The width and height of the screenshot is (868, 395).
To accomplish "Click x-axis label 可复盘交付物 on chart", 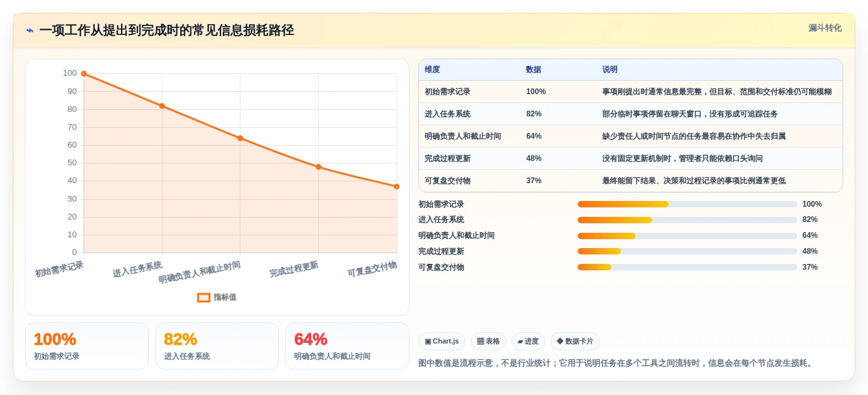I will coord(372,269).
